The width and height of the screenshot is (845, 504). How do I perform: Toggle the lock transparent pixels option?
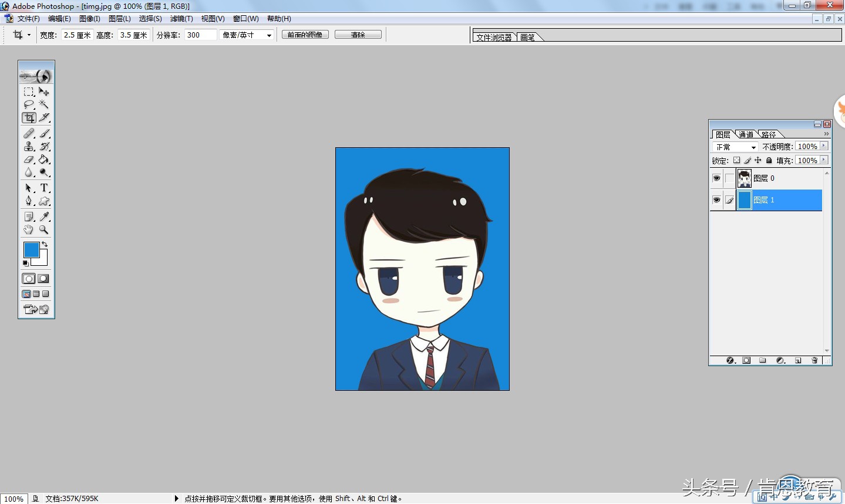(x=736, y=160)
